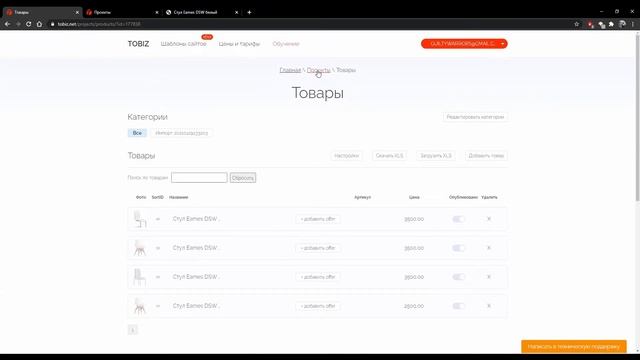Image resolution: width=640 pixels, height=360 pixels.
Task: Toggle published switch on 2500.00 product
Action: 458,306
